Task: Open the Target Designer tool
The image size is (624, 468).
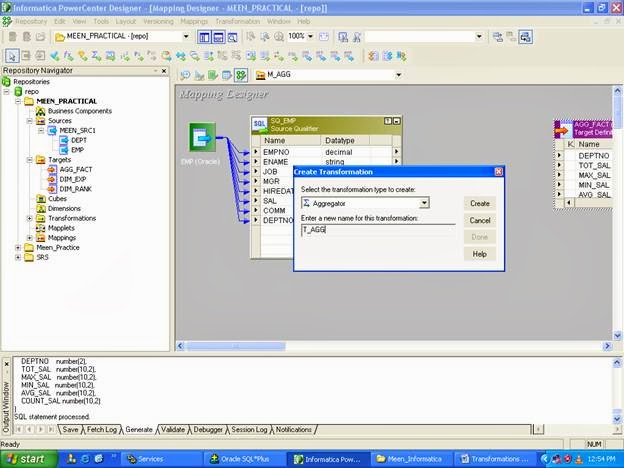Action: 199,75
